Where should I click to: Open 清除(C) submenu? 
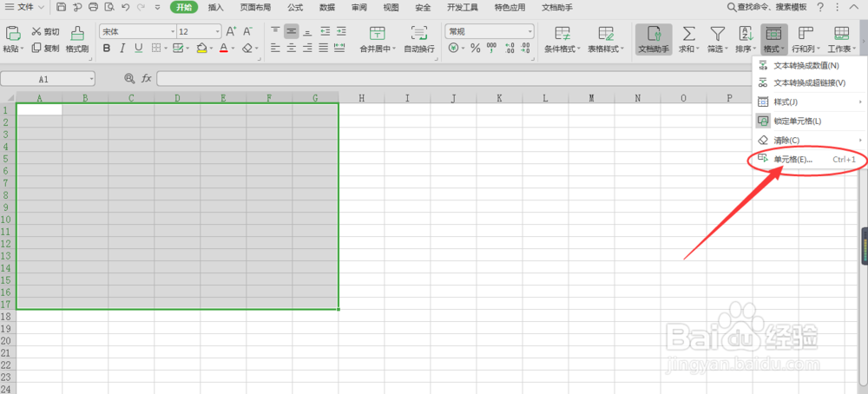(808, 140)
